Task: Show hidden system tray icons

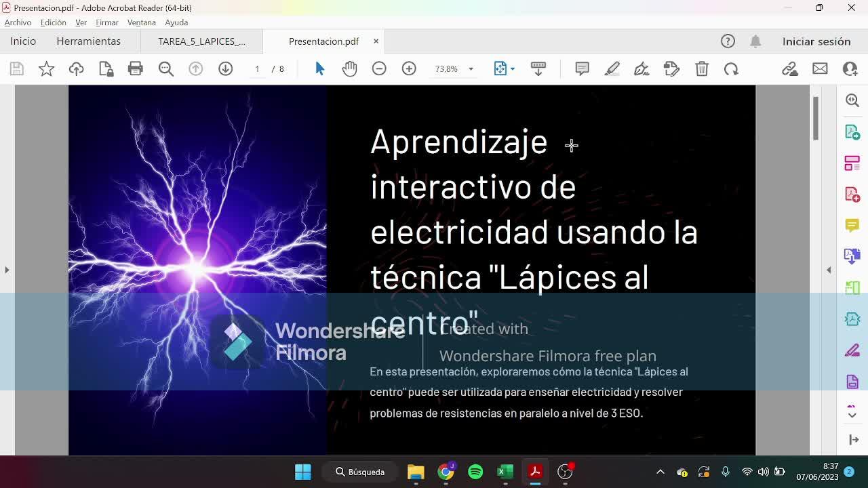Action: [x=660, y=472]
